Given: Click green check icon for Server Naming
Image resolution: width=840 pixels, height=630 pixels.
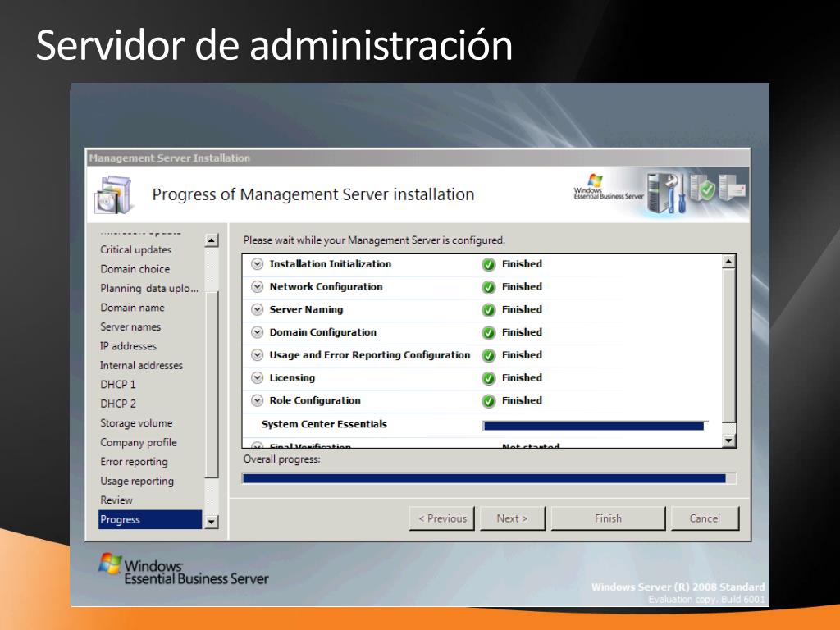Looking at the screenshot, I should tap(489, 310).
